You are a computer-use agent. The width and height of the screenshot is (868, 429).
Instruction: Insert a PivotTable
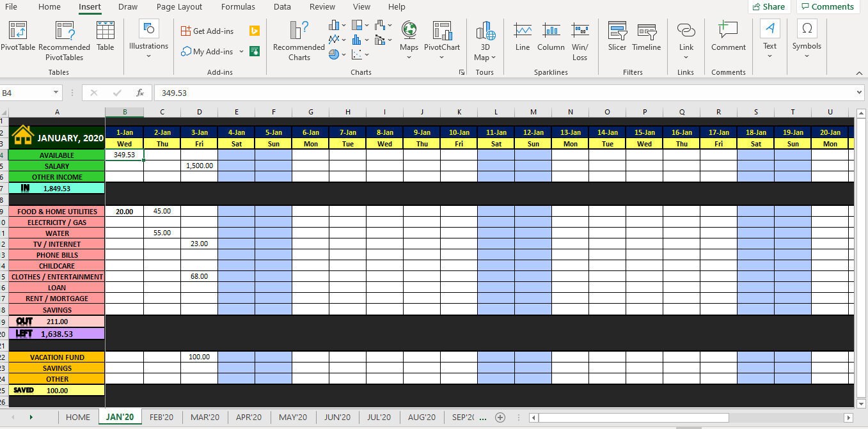17,38
